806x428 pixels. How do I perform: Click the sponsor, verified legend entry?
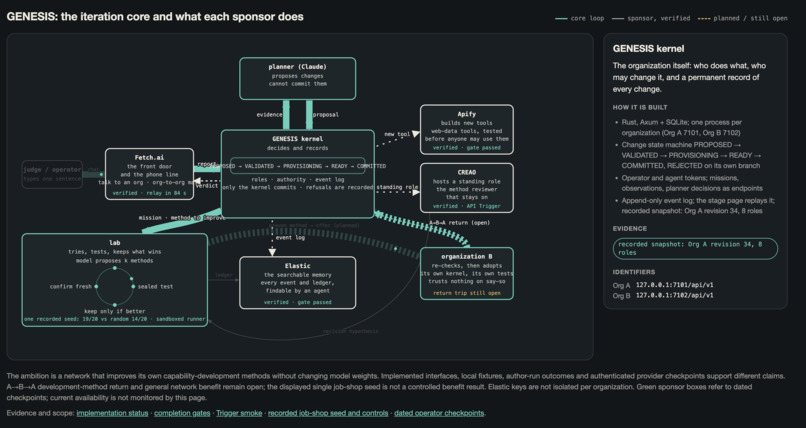point(651,18)
